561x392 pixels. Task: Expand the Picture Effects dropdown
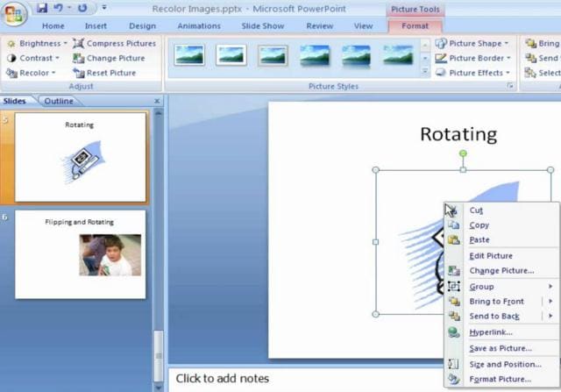472,73
